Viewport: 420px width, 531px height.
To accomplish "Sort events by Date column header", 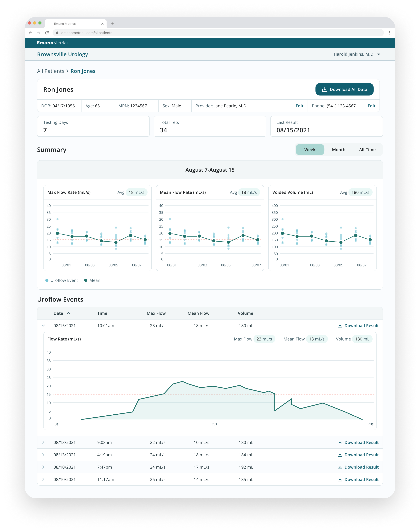I will (x=58, y=313).
